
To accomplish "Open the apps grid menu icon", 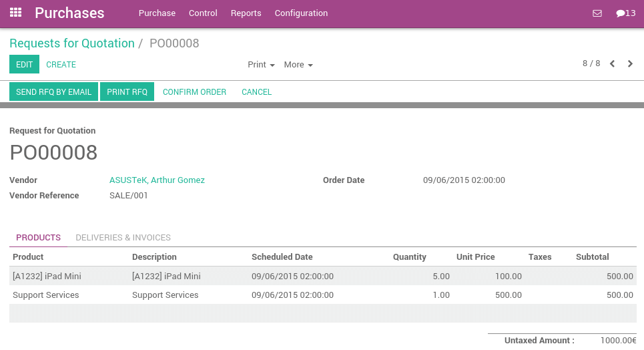I will pos(15,13).
